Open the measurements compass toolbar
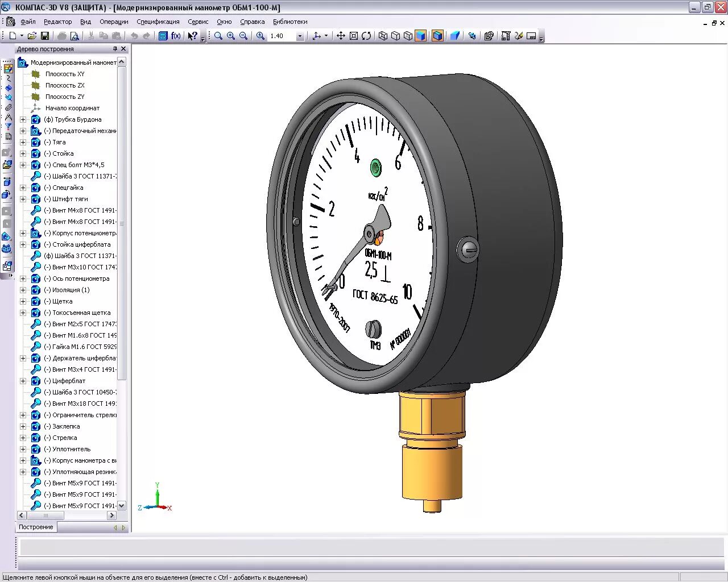This screenshot has height=582, width=728. [8, 117]
